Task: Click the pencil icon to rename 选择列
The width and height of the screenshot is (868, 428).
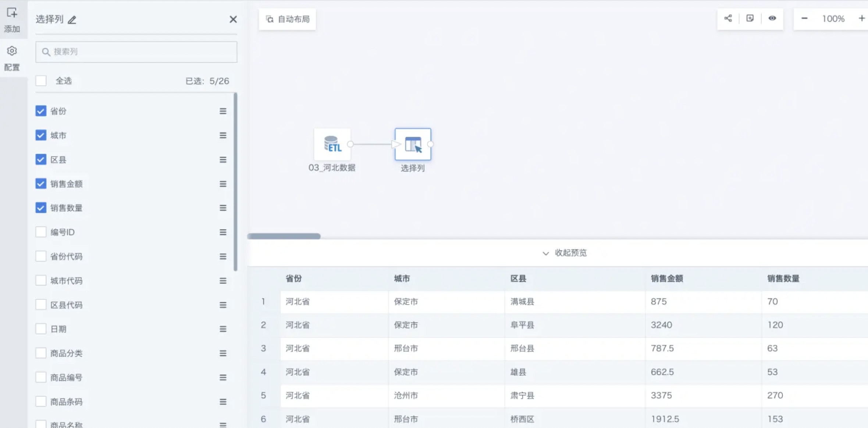Action: coord(72,20)
